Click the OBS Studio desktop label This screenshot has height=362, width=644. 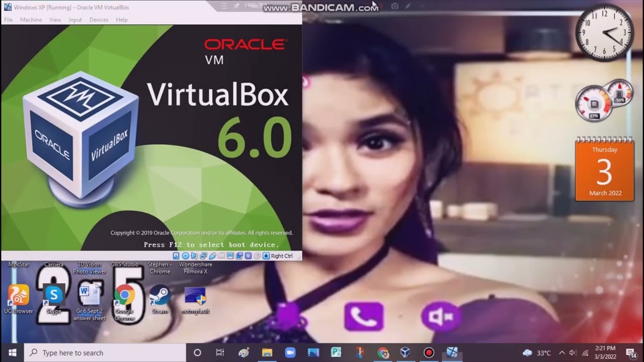[125, 264]
